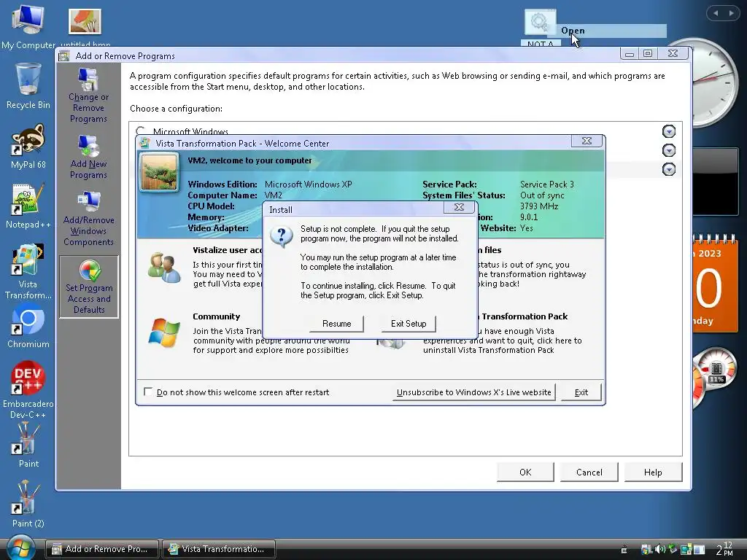Click Exit Setup in the Install dialog

tap(409, 324)
